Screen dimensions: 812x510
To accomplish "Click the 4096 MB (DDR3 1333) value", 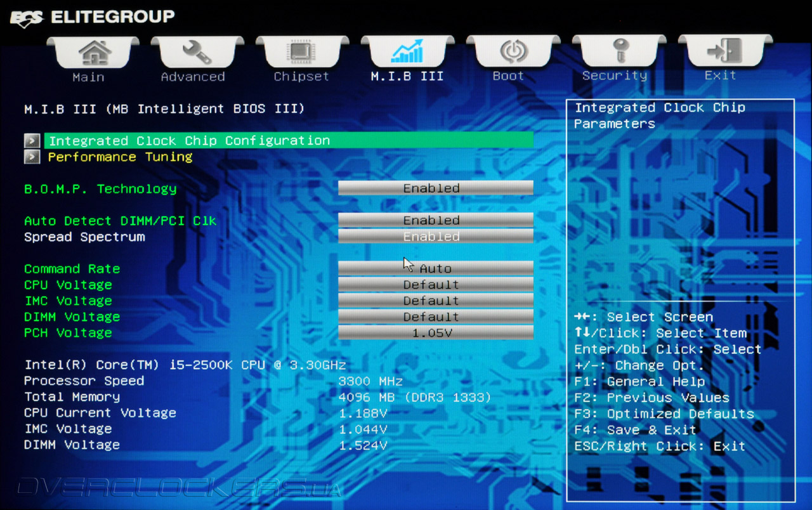I will 415,398.
